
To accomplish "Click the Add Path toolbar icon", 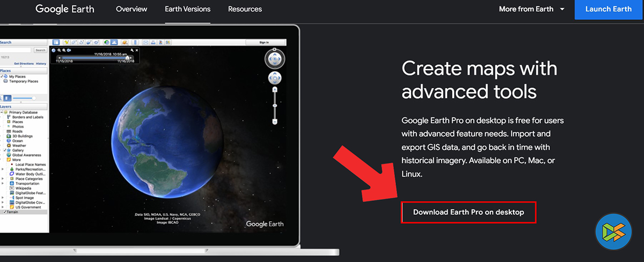I will point(81,42).
